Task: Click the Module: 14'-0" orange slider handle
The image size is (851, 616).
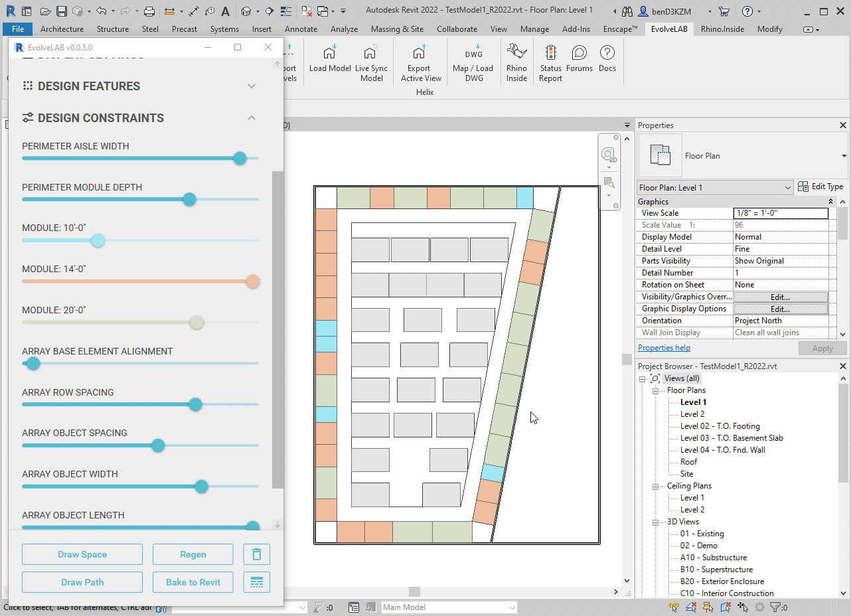Action: (x=252, y=281)
